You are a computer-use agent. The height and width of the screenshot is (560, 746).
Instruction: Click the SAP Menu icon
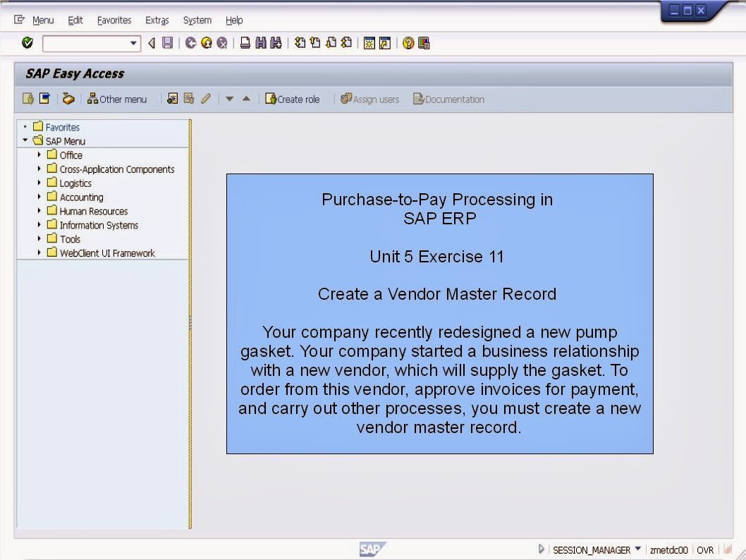(x=44, y=99)
